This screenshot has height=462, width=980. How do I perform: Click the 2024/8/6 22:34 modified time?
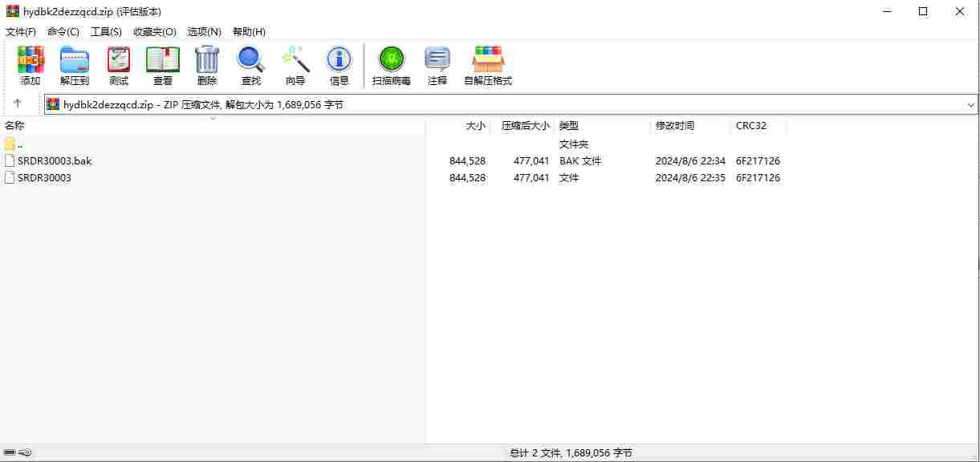coord(690,160)
